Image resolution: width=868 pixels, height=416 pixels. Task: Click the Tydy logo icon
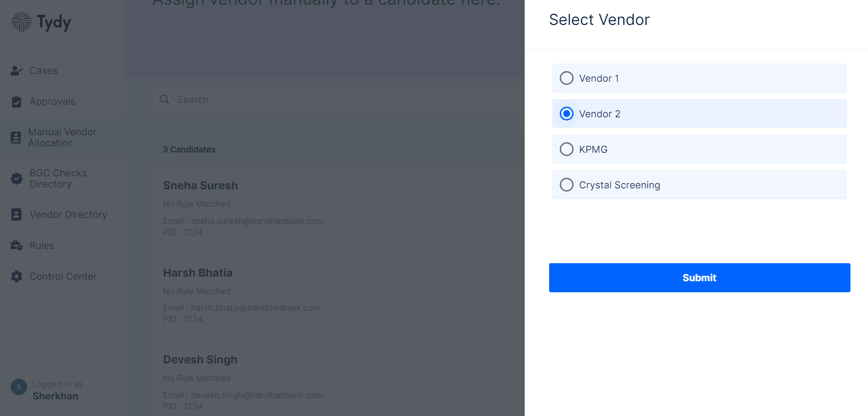point(21,22)
